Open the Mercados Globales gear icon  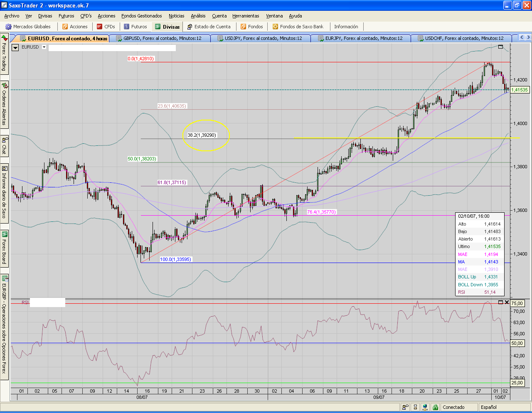pyautogui.click(x=8, y=27)
